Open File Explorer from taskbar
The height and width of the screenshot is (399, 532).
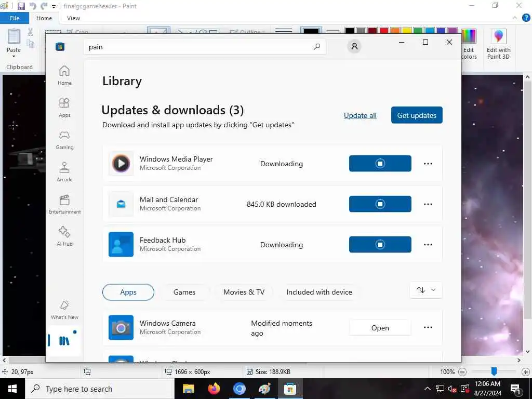(188, 389)
